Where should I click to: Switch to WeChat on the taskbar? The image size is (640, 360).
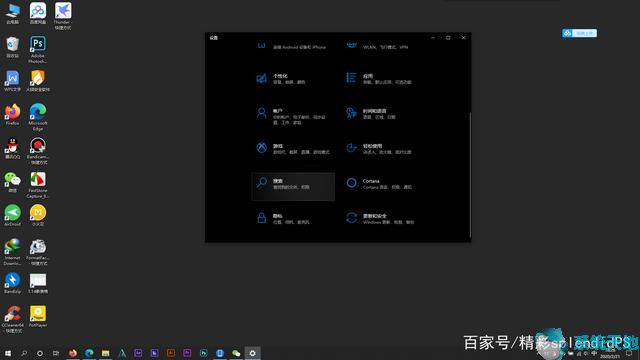[236, 353]
